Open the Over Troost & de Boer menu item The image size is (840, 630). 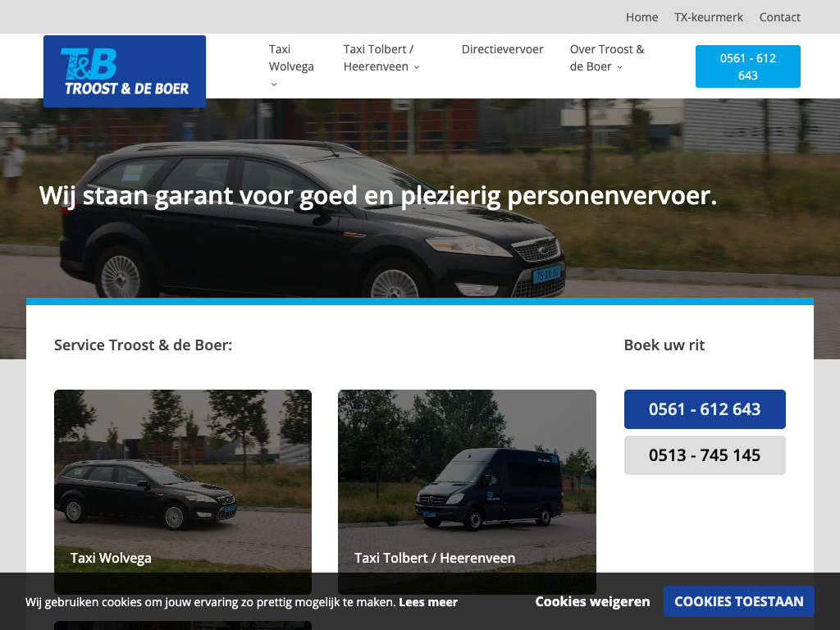607,58
